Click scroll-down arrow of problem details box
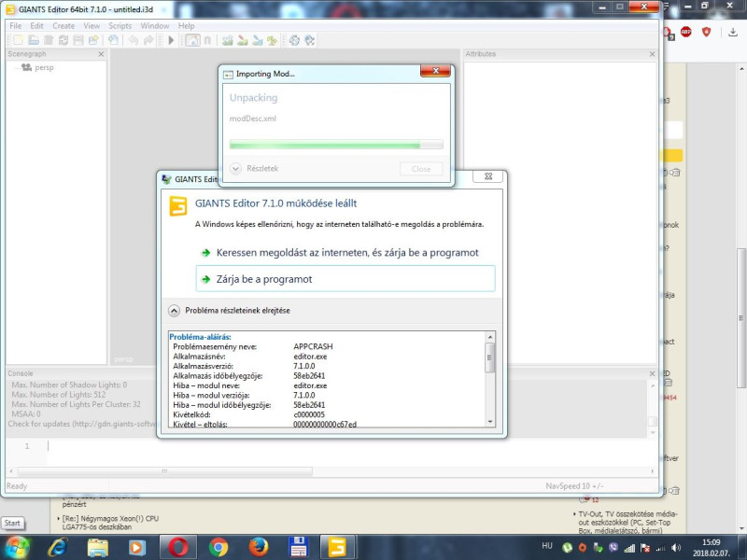Image resolution: width=747 pixels, height=560 pixels. pyautogui.click(x=489, y=422)
